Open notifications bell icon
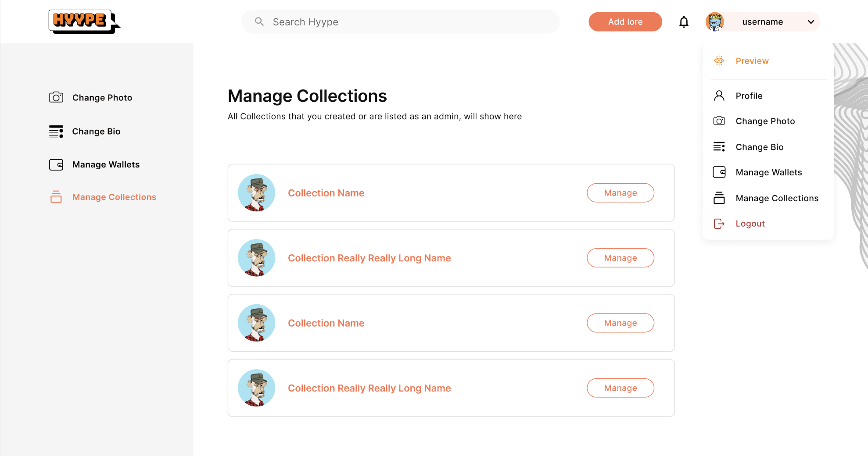The width and height of the screenshot is (868, 456). (684, 22)
